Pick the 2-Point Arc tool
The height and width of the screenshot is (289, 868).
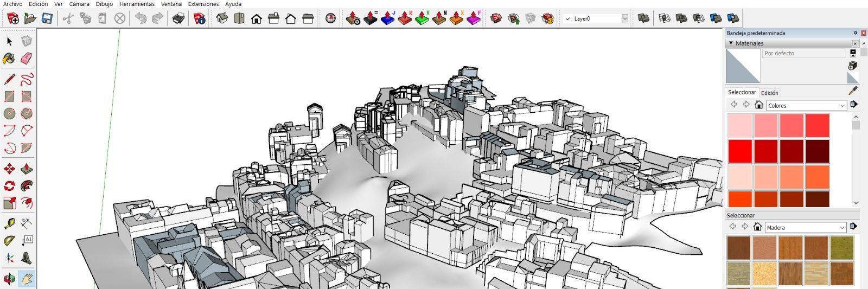pyautogui.click(x=27, y=131)
